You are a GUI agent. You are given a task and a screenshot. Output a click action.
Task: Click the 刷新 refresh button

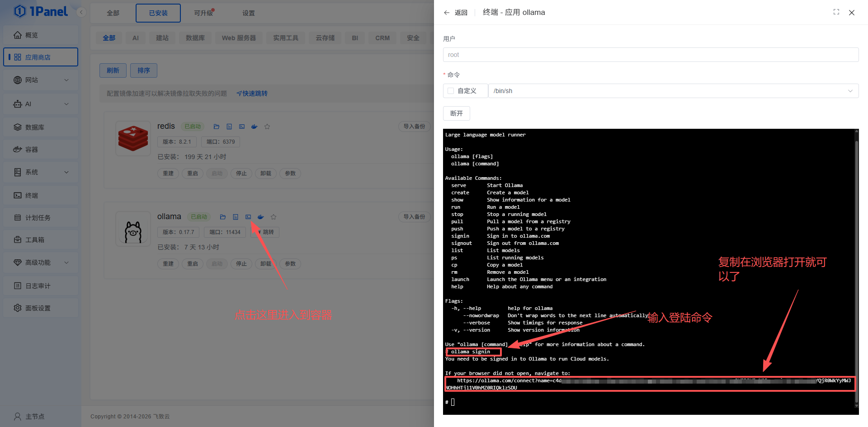(x=113, y=70)
